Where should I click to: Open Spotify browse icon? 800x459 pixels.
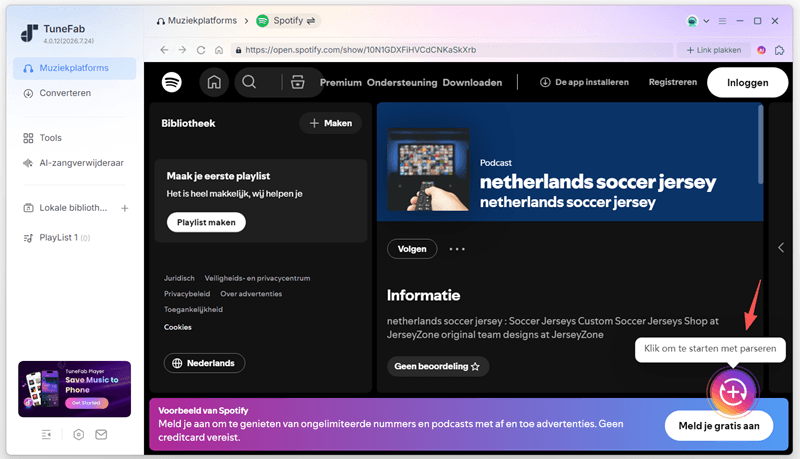[x=297, y=82]
